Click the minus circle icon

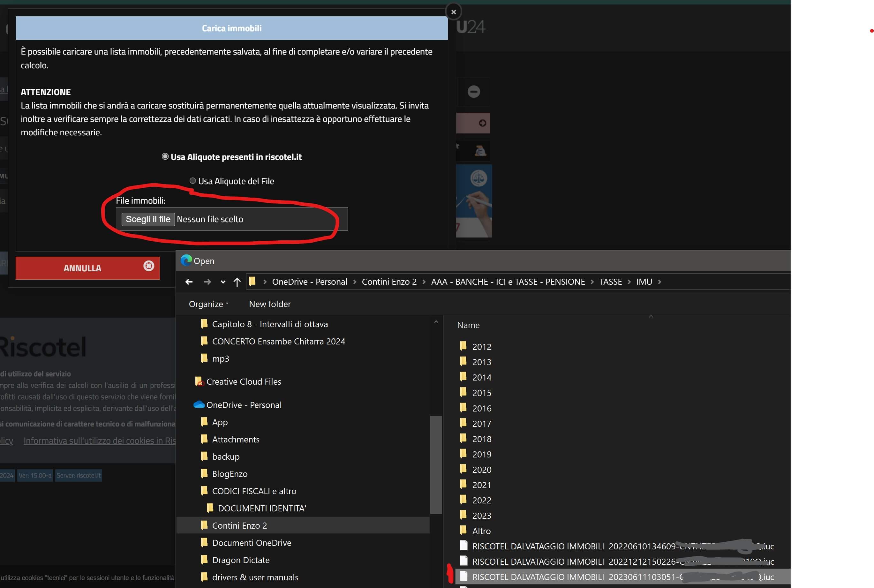(474, 92)
